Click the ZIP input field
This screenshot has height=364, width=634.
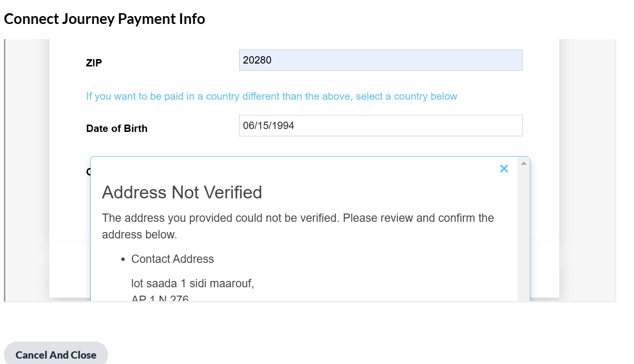(380, 60)
